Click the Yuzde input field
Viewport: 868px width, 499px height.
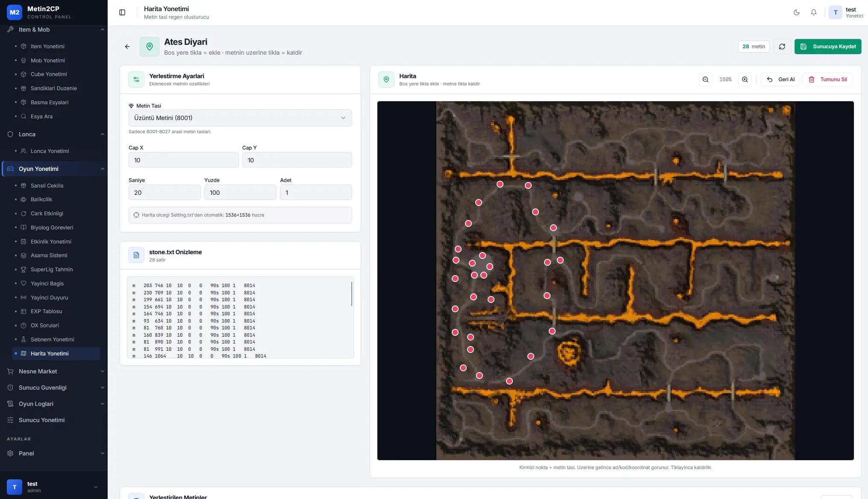[240, 193]
